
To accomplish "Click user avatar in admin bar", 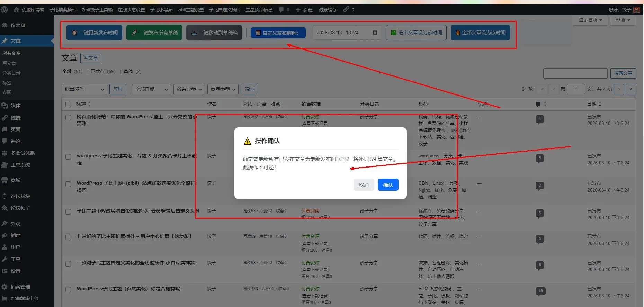I will click(637, 10).
